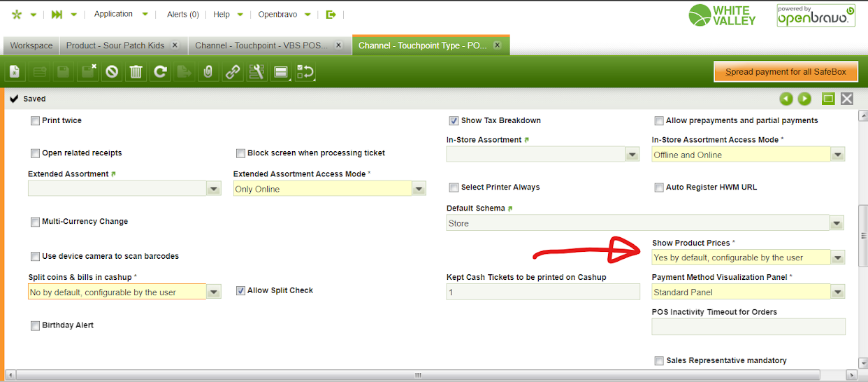The image size is (868, 382).
Task: Tick the Open related receipts checkbox
Action: click(x=35, y=153)
